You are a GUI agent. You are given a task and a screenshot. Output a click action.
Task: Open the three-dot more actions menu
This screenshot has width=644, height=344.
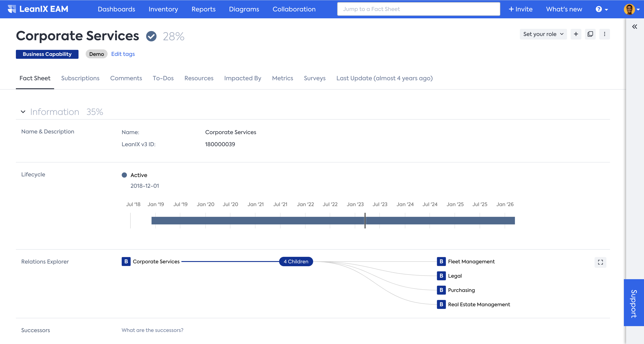(604, 34)
